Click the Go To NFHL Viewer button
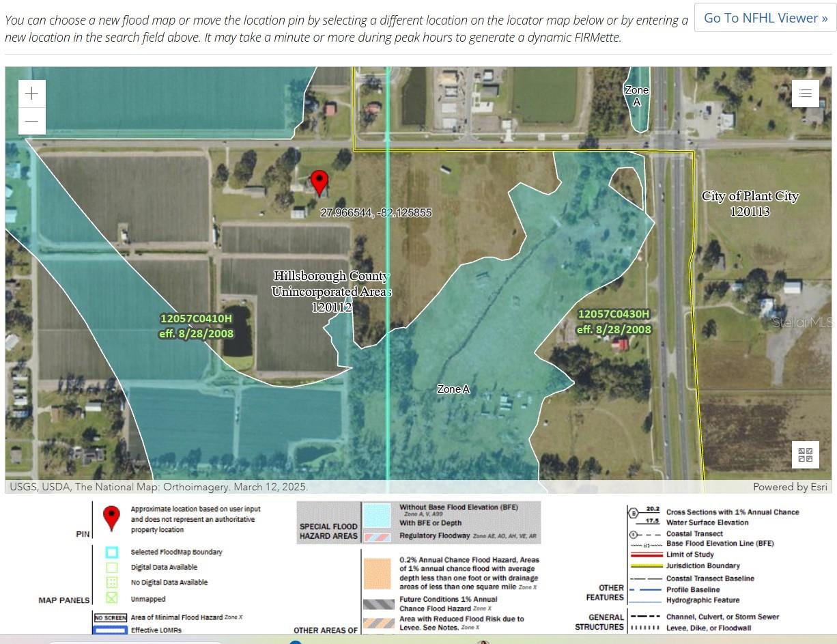Image resolution: width=837 pixels, height=644 pixels. click(765, 18)
